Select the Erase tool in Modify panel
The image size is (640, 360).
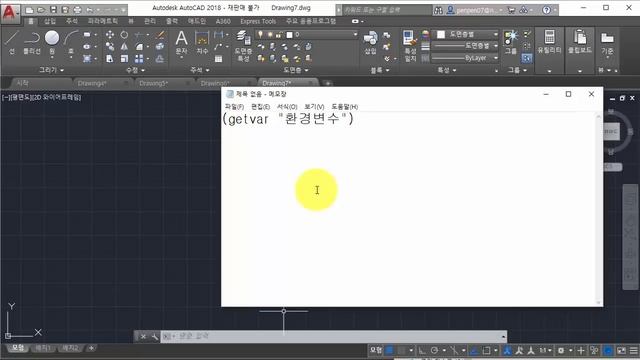[x=160, y=35]
